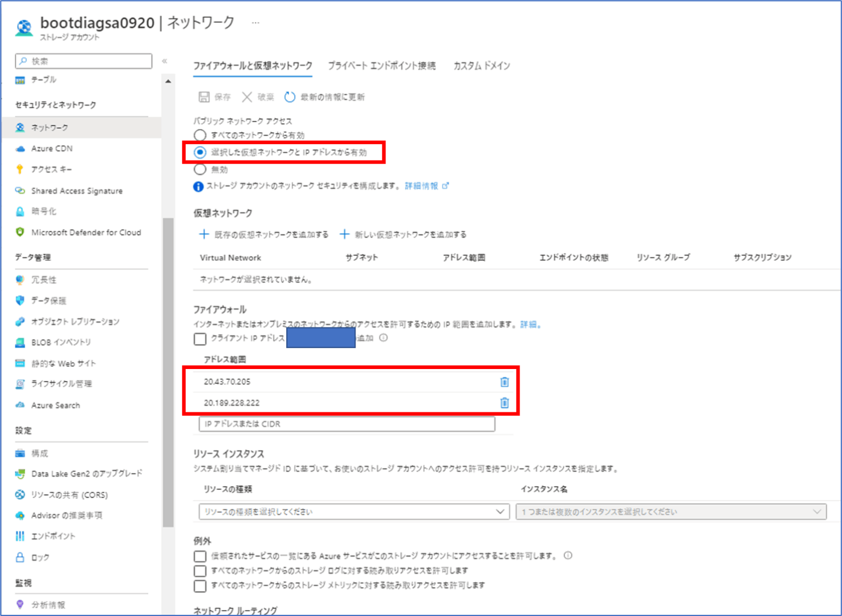842x616 pixels.
Task: Select すべてのネットワークから有効 radio option
Action: pyautogui.click(x=200, y=135)
